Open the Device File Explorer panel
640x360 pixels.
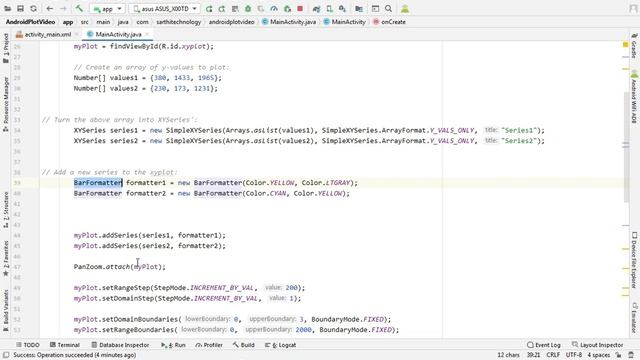634,260
